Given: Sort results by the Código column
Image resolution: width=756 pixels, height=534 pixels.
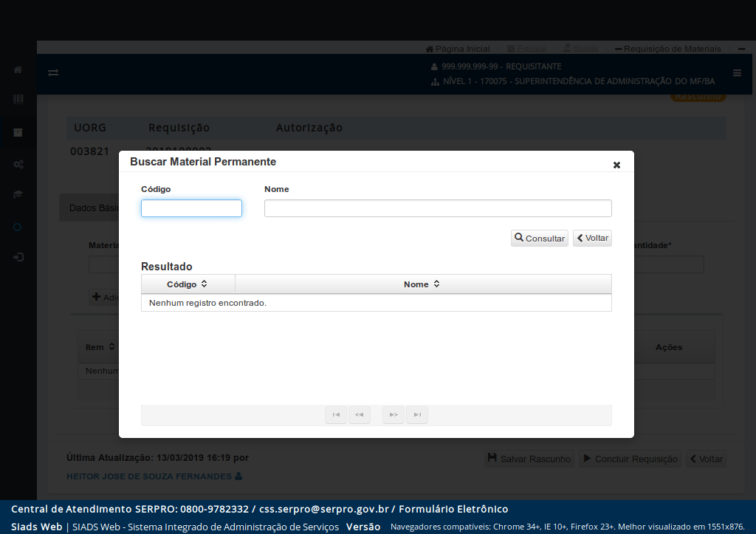Looking at the screenshot, I should click(x=188, y=284).
